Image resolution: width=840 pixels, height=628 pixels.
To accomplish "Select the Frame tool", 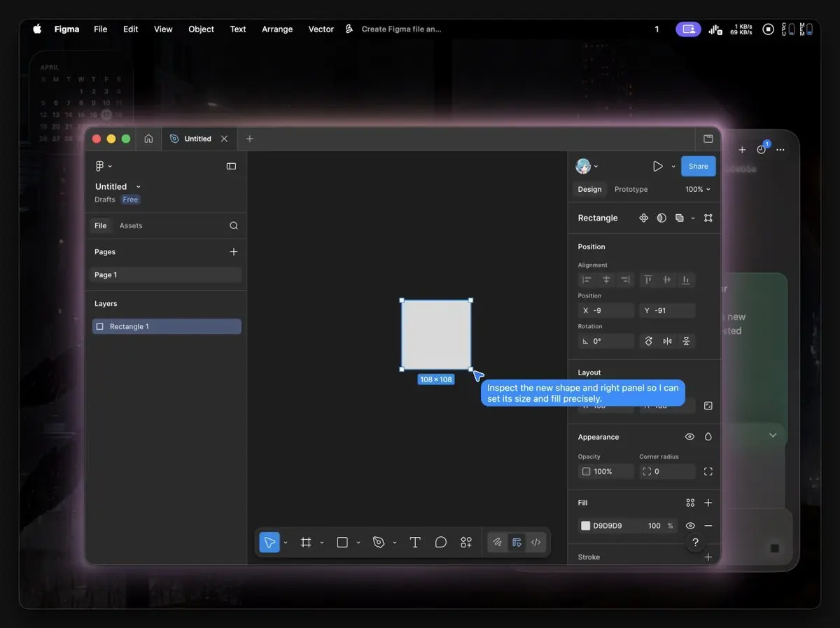I will click(x=306, y=543).
